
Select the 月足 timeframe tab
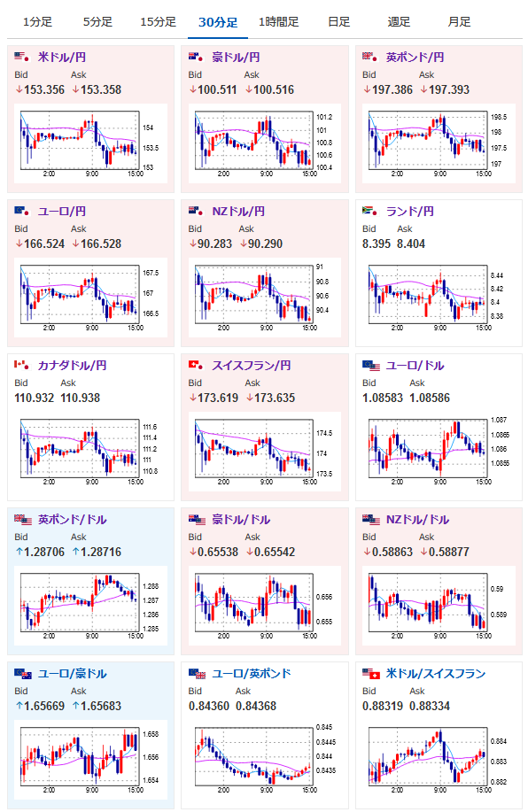pos(459,22)
